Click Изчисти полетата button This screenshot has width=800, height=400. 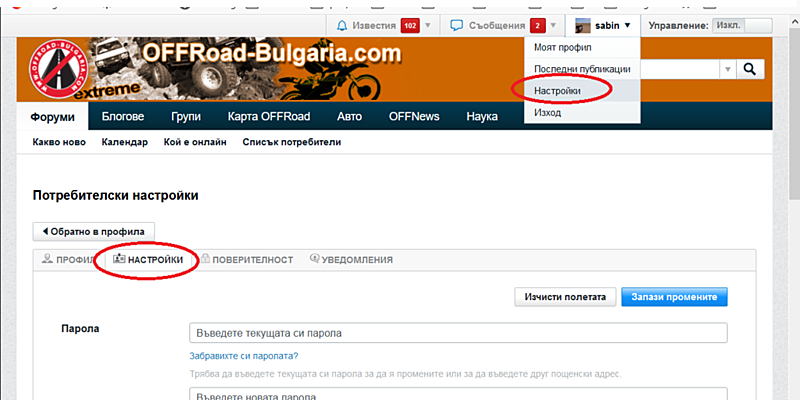(564, 297)
